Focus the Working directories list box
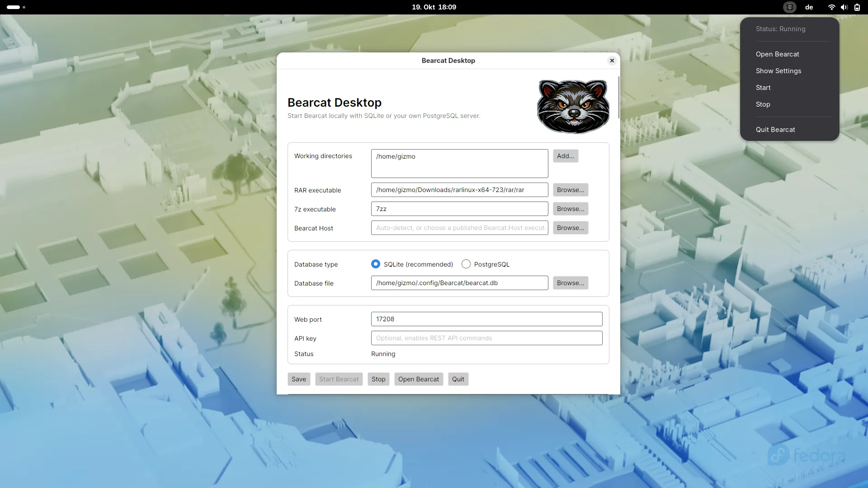The height and width of the screenshot is (488, 868). click(459, 164)
